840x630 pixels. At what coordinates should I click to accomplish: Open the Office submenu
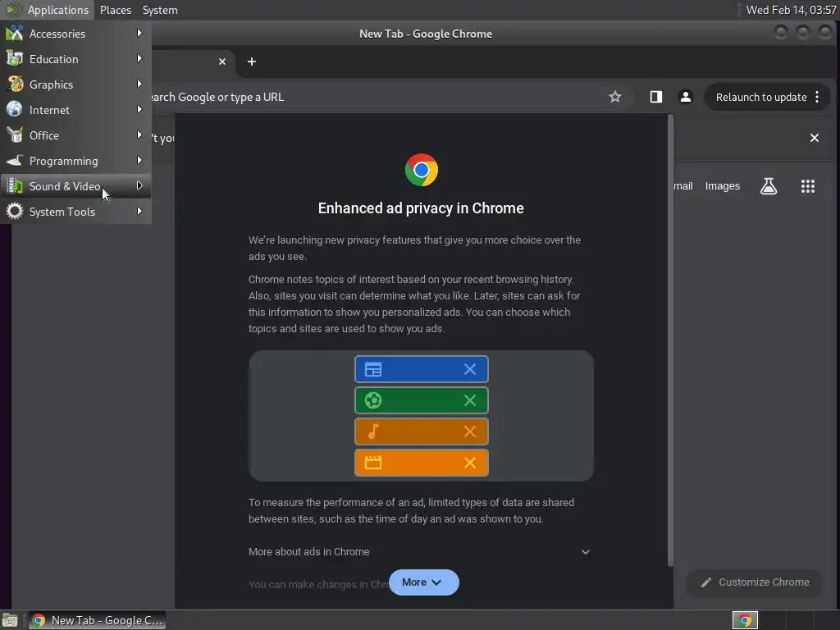click(75, 135)
